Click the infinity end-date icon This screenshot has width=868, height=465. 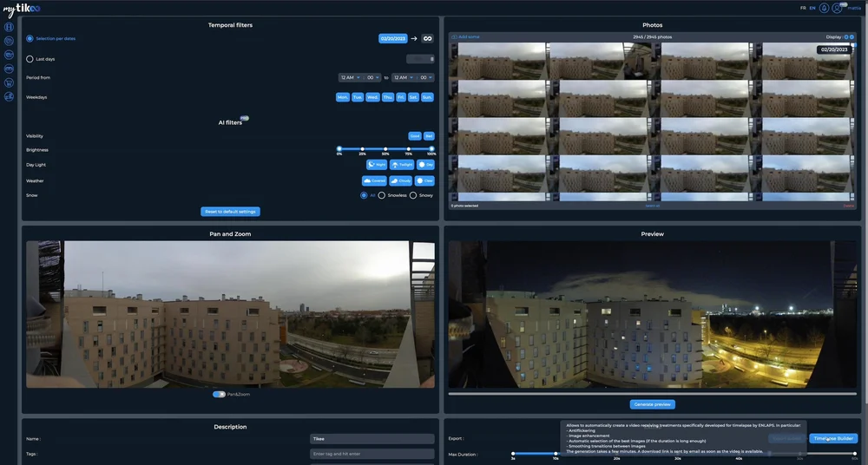pyautogui.click(x=427, y=39)
